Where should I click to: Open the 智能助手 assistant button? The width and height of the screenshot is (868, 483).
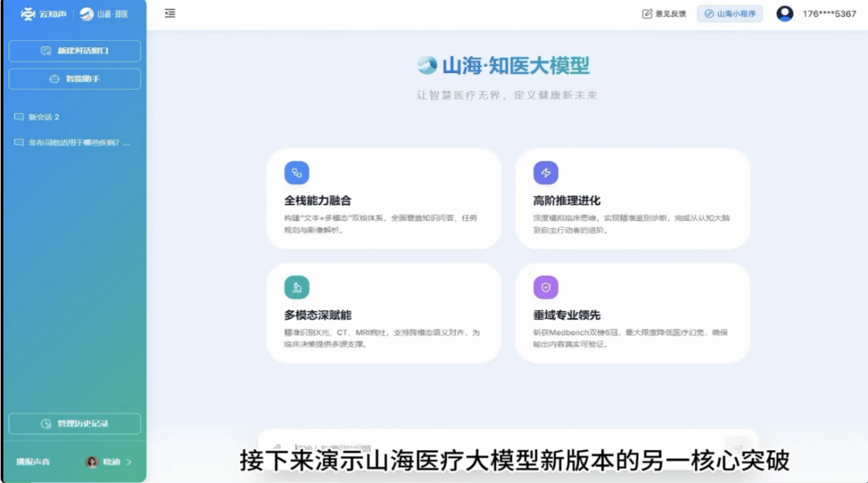coord(74,79)
